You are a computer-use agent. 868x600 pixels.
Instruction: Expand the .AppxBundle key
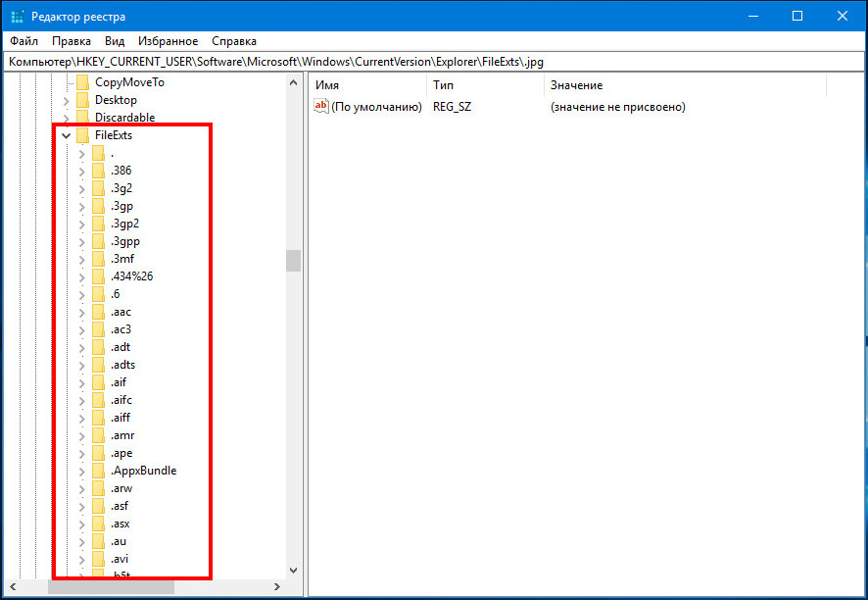point(82,471)
